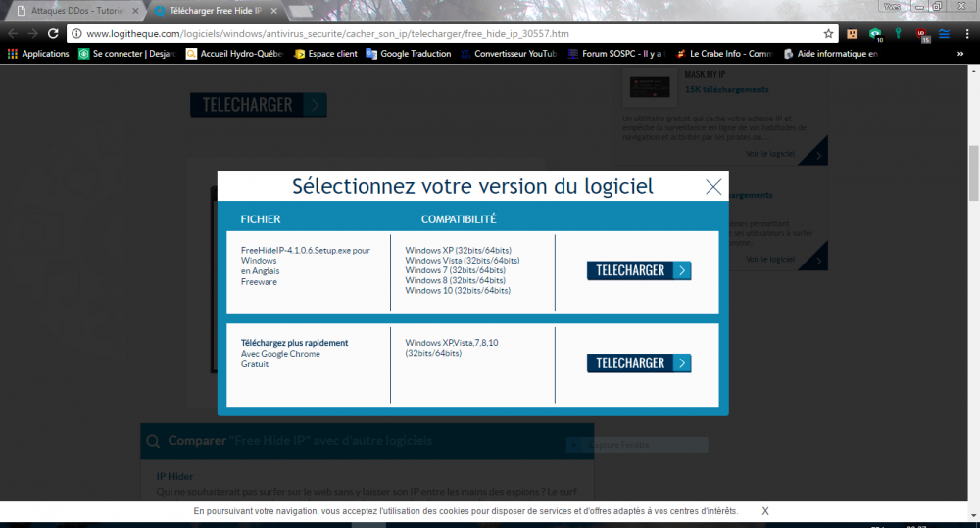Go forward in browser history
Image resolution: width=980 pixels, height=528 pixels.
[32, 33]
